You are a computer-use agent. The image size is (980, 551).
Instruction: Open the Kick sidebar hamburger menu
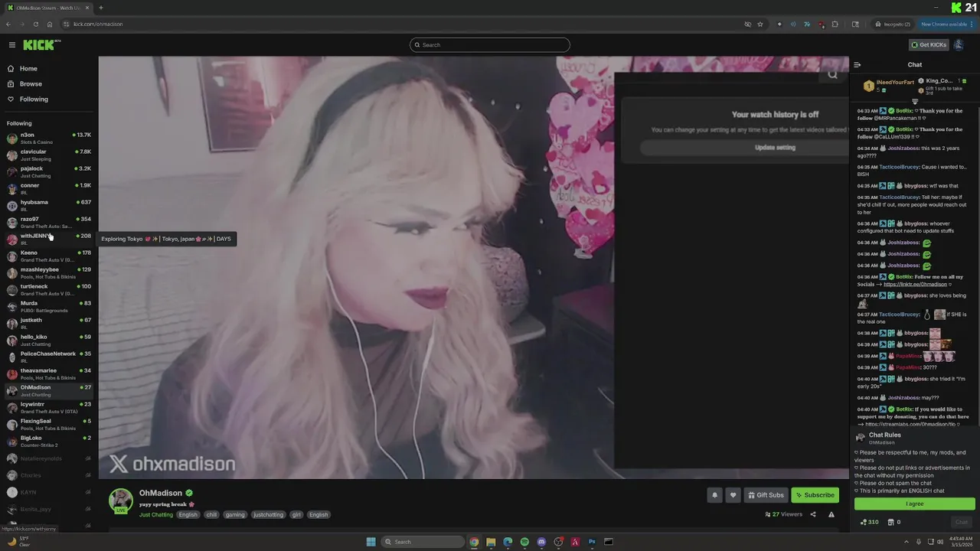[x=12, y=45]
